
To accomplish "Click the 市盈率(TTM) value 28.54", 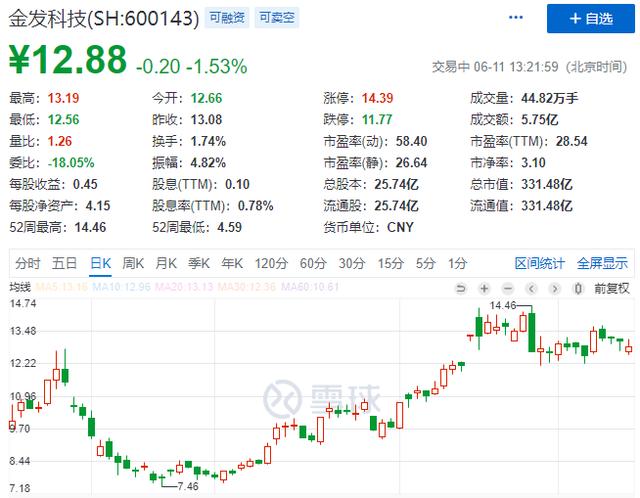I will click(x=571, y=141).
